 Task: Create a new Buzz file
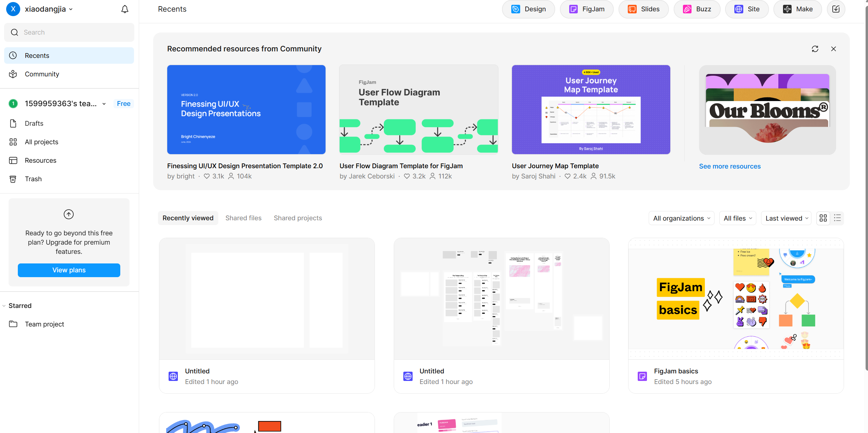(x=697, y=9)
